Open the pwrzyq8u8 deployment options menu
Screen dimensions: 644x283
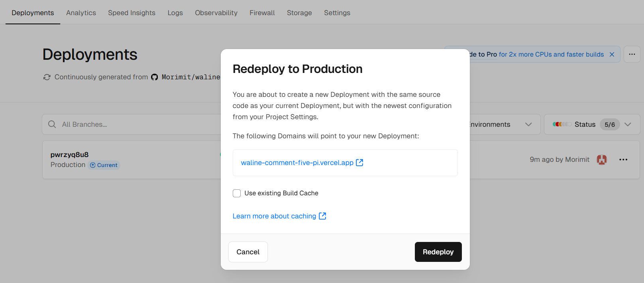click(x=623, y=159)
